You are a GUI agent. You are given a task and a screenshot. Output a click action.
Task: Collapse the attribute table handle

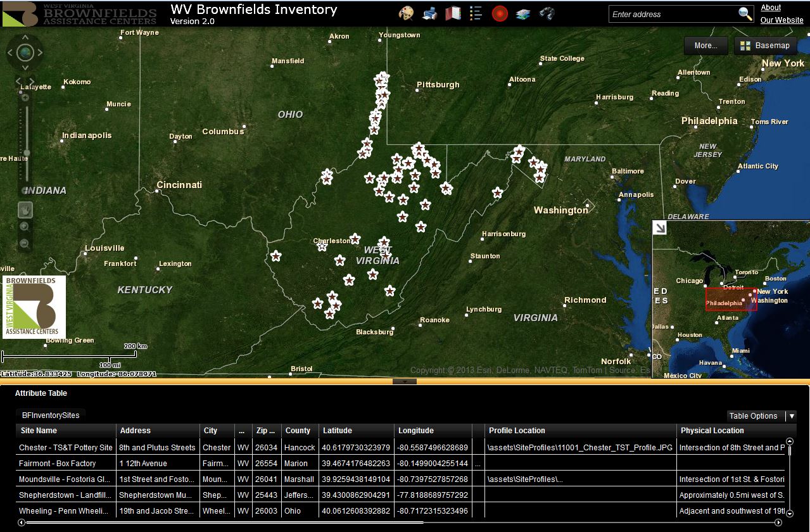[x=405, y=381]
